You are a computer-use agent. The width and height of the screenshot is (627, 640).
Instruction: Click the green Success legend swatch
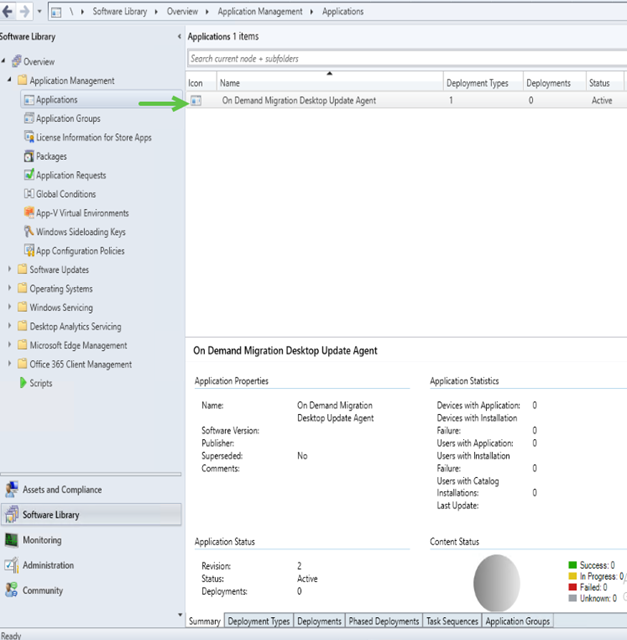pyautogui.click(x=572, y=565)
